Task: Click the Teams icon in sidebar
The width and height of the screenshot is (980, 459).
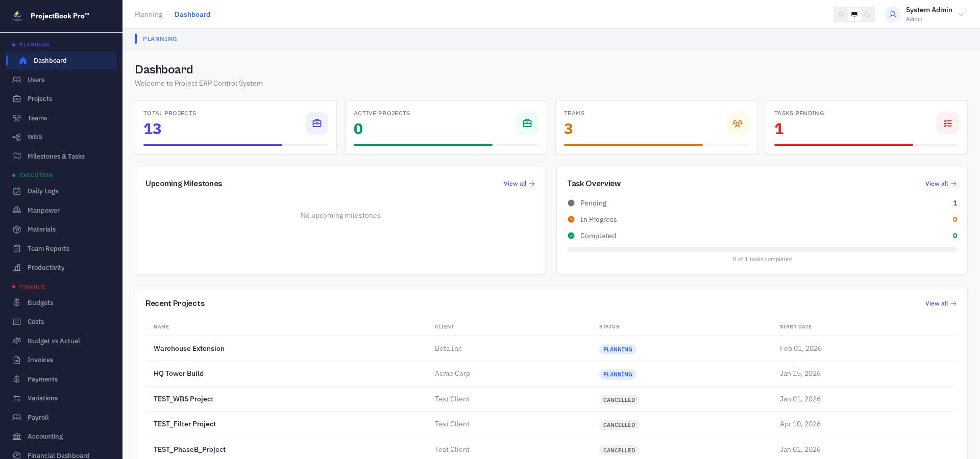Action: pos(17,118)
